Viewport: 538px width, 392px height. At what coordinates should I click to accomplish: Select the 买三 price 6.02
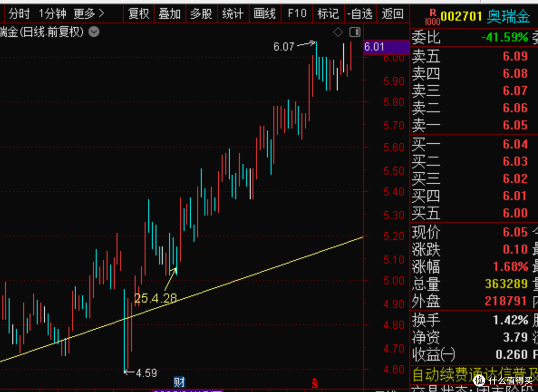(515, 178)
